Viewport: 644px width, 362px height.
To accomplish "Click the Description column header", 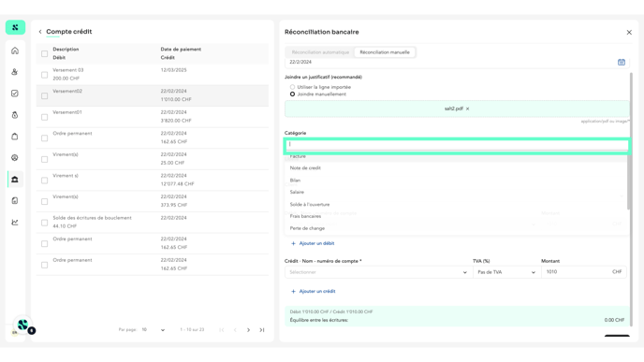I will pos(66,50).
